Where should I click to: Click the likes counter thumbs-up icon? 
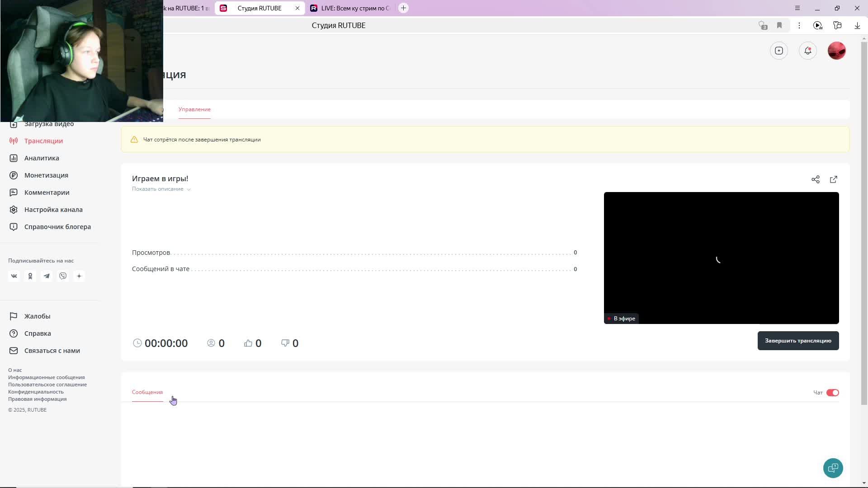point(248,343)
